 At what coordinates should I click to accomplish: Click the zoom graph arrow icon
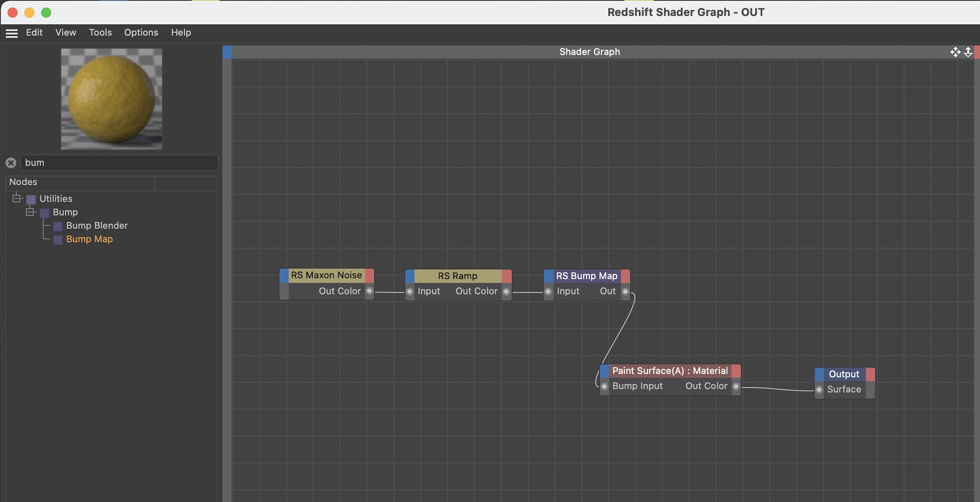(968, 52)
